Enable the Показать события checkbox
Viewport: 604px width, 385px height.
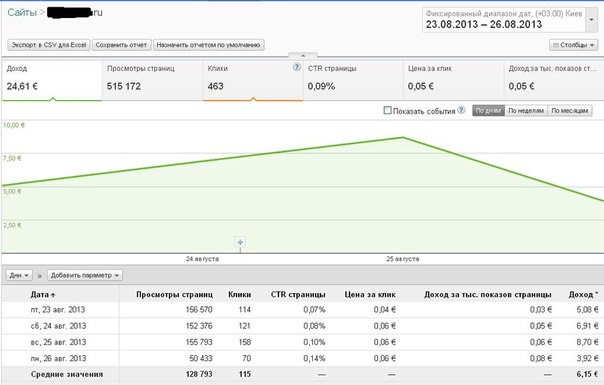pyautogui.click(x=388, y=111)
